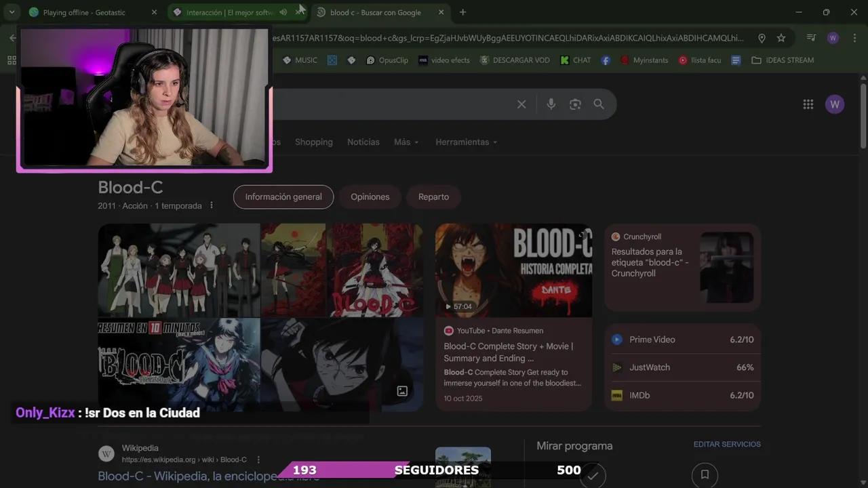The width and height of the screenshot is (868, 488).
Task: Open the Google account avatar W
Action: [835, 104]
